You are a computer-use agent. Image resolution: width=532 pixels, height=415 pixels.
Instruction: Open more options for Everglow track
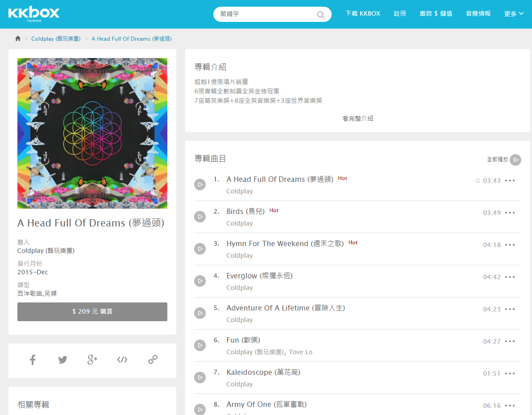coord(510,277)
